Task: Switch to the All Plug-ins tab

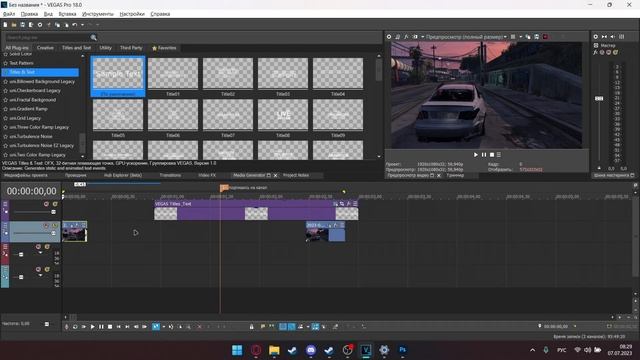Action: pyautogui.click(x=17, y=48)
